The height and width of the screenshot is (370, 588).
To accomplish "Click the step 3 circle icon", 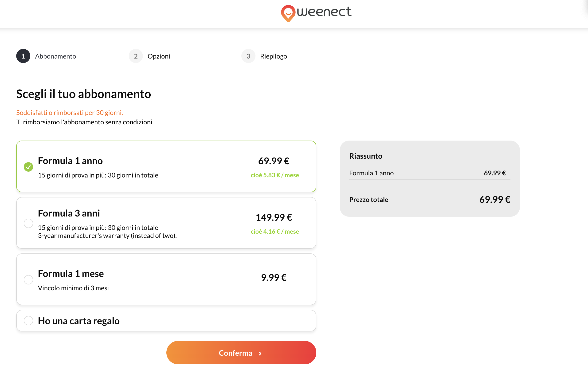I will coord(248,56).
